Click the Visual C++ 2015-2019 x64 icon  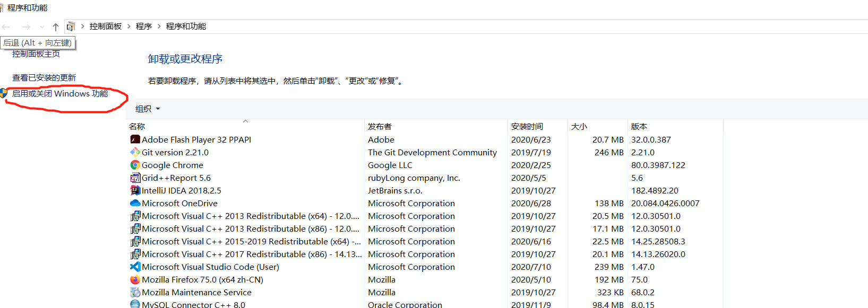(135, 241)
